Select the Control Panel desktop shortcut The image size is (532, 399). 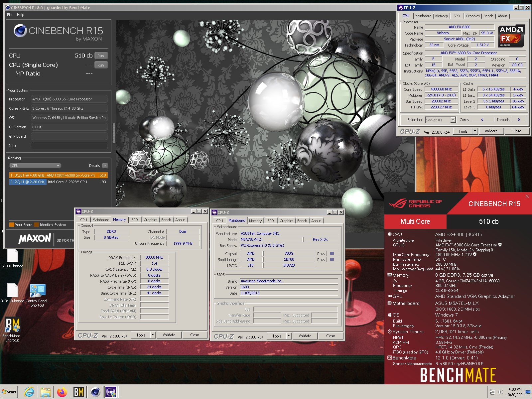click(x=38, y=295)
